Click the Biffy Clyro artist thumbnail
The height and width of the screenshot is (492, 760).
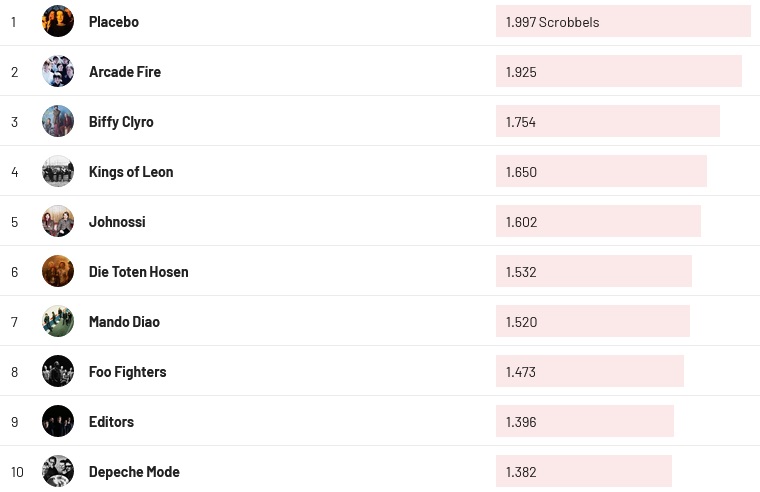click(x=58, y=121)
